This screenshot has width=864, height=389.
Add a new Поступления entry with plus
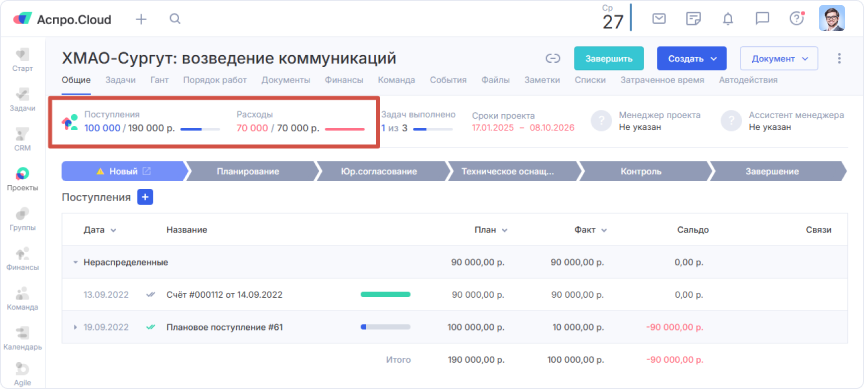pos(145,197)
